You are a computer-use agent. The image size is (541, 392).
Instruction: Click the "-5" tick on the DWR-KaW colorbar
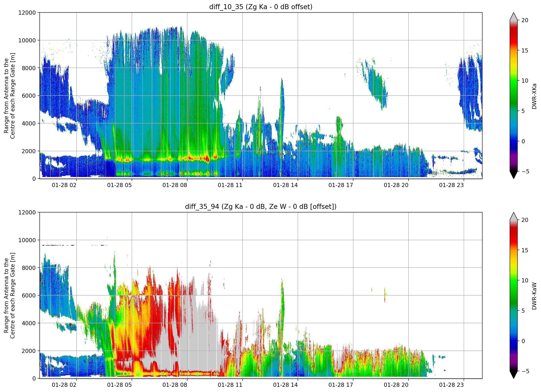coord(525,371)
